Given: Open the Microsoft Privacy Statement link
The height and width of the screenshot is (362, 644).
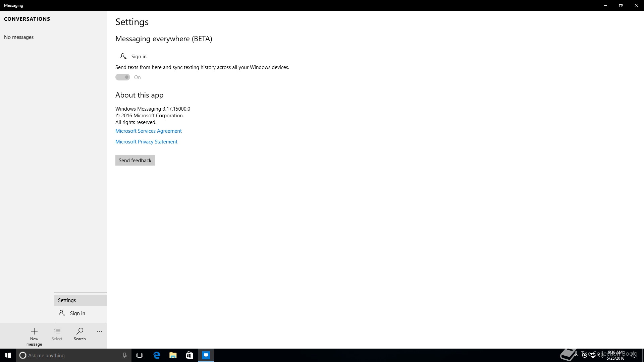Looking at the screenshot, I should click(x=146, y=141).
